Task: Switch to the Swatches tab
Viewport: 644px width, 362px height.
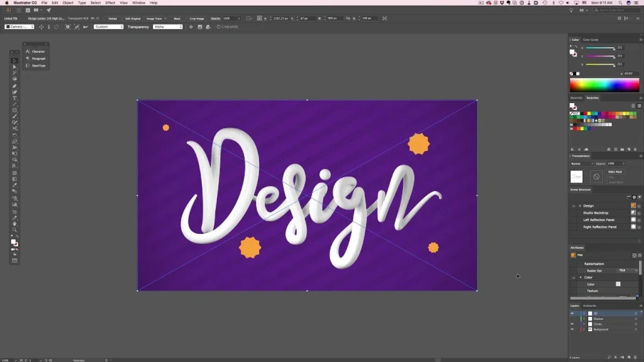Action: click(x=592, y=97)
